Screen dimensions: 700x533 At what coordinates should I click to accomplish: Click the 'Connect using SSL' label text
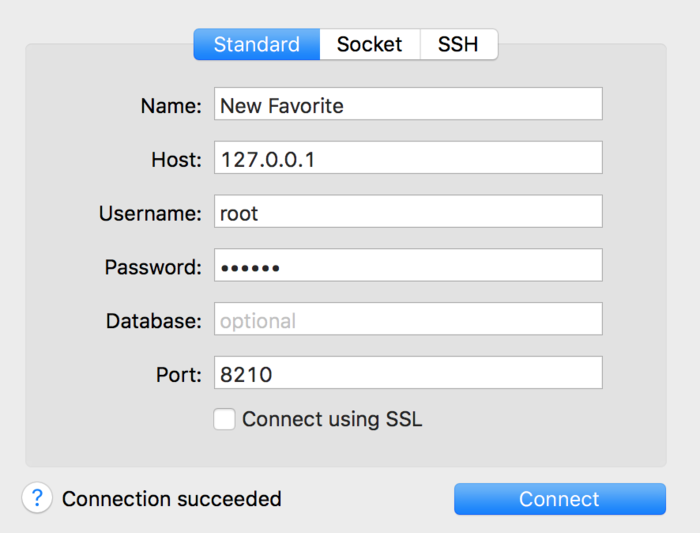(332, 420)
